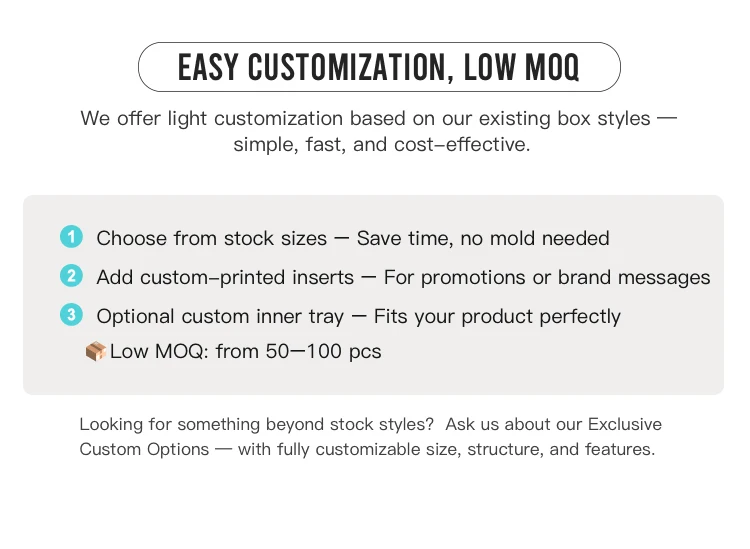Click 'Optional custom inner tray' text
Image resolution: width=750 pixels, height=549 pixels.
coord(220,317)
